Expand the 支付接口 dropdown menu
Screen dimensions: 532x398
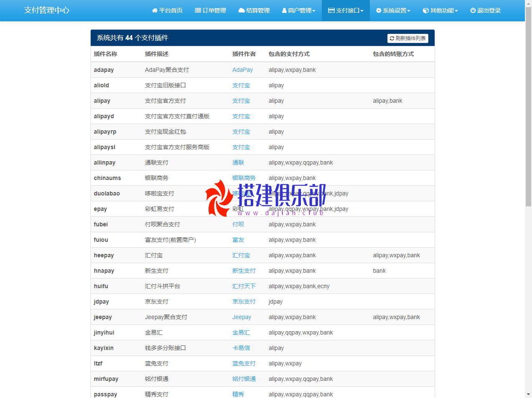pyautogui.click(x=346, y=10)
